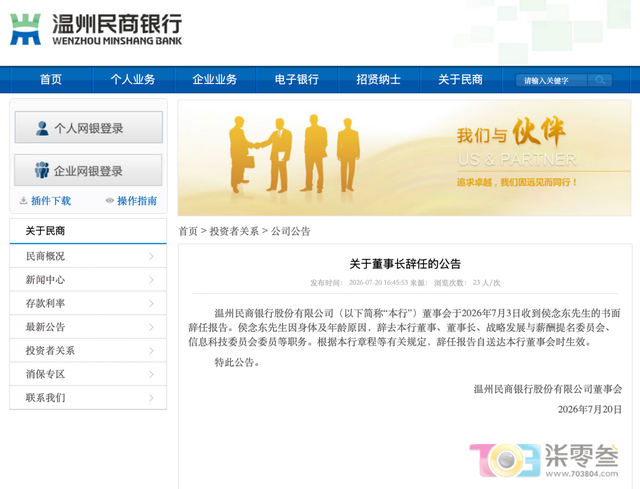Image resolution: width=640 pixels, height=489 pixels.
Task: Click the search magnifier icon
Action: click(600, 80)
